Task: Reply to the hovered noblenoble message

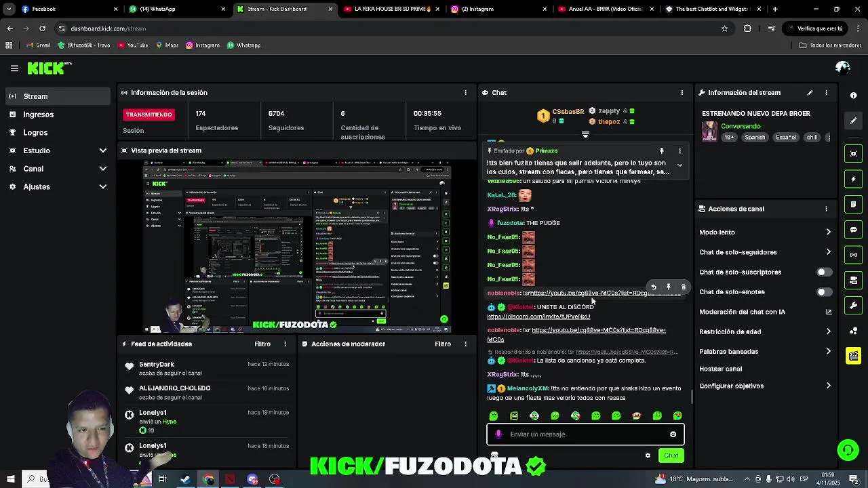Action: 654,287
